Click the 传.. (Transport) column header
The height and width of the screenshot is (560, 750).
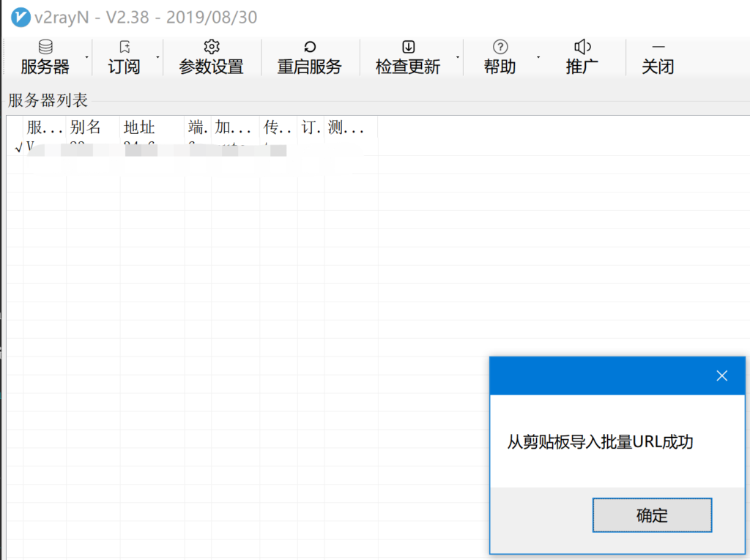pos(278,127)
